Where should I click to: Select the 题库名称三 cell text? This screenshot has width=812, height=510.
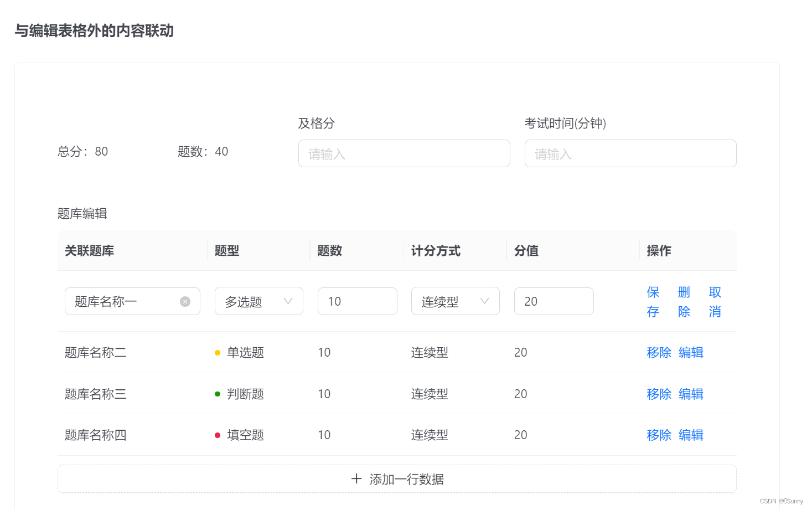pos(95,394)
